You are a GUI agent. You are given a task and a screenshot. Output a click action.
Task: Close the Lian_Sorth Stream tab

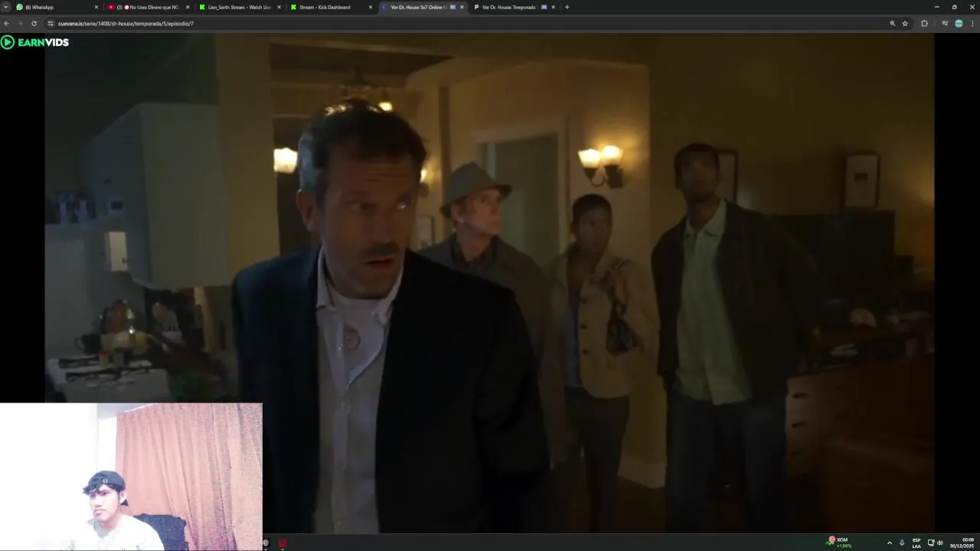[x=279, y=7]
